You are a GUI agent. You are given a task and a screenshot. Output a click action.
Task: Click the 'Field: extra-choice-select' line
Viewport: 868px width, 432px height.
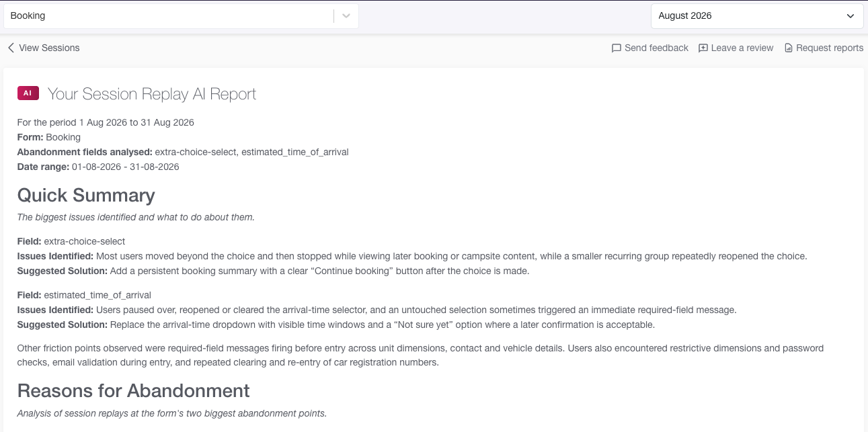[71, 241]
